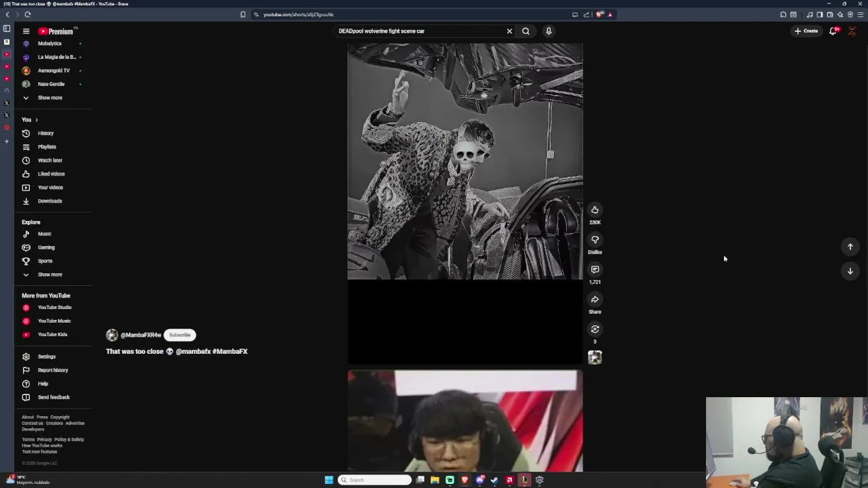The width and height of the screenshot is (868, 488).
Task: Go to the YouTube Premium home logo
Action: [56, 31]
